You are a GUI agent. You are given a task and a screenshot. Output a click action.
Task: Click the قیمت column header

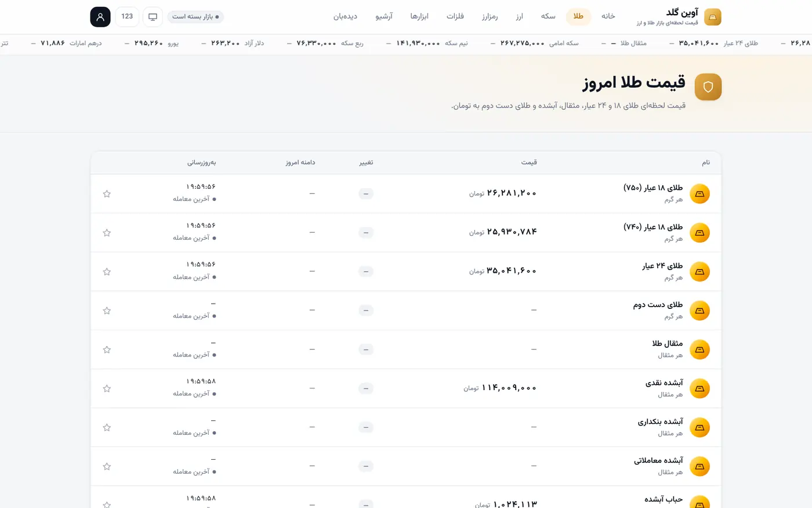tap(529, 163)
